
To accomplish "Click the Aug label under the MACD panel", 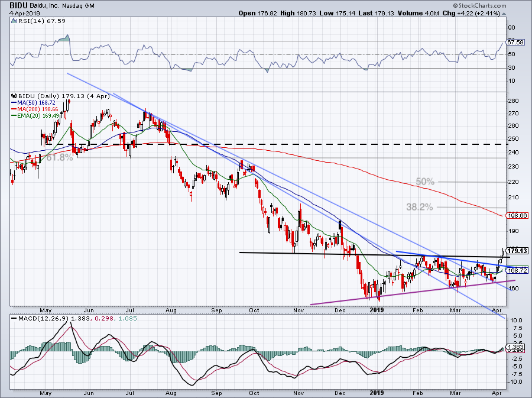I will 171,393.
